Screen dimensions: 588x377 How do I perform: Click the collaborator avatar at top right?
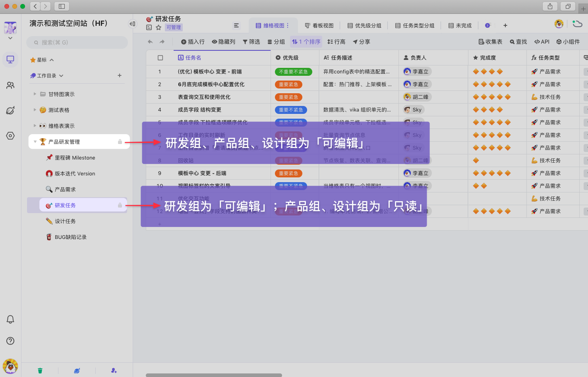point(559,24)
